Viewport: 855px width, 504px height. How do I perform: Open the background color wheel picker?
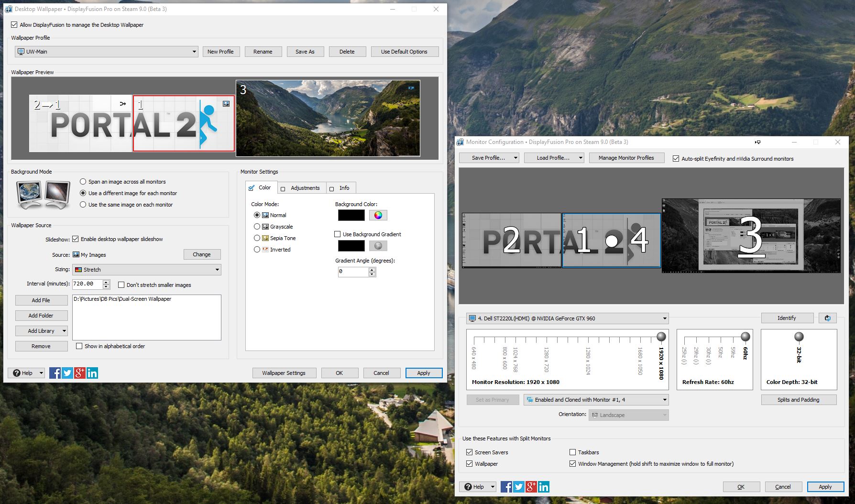[378, 215]
